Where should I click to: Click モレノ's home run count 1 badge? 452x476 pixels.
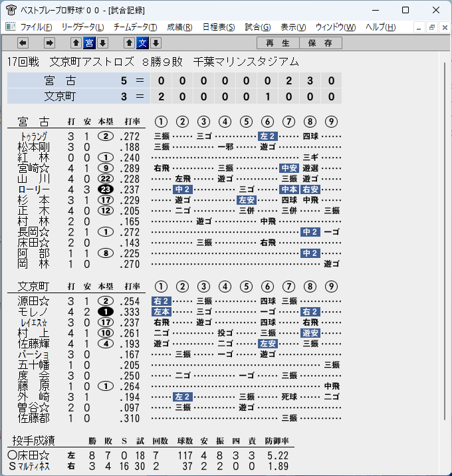106,312
